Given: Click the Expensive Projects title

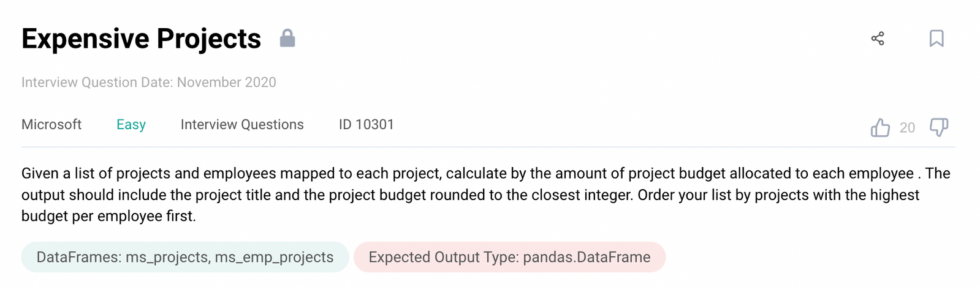Looking at the screenshot, I should coord(142,39).
